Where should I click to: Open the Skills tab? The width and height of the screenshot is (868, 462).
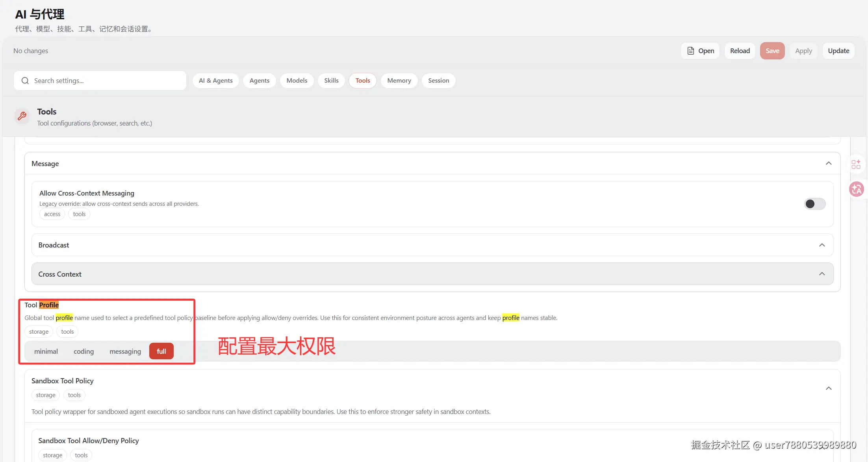pos(331,81)
